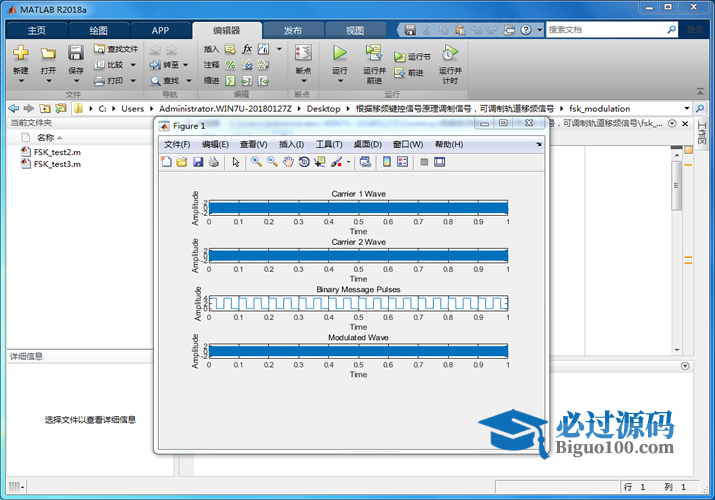Image resolution: width=715 pixels, height=500 pixels.
Task: Click Save icon in Figure 1 toolbar
Action: click(198, 162)
